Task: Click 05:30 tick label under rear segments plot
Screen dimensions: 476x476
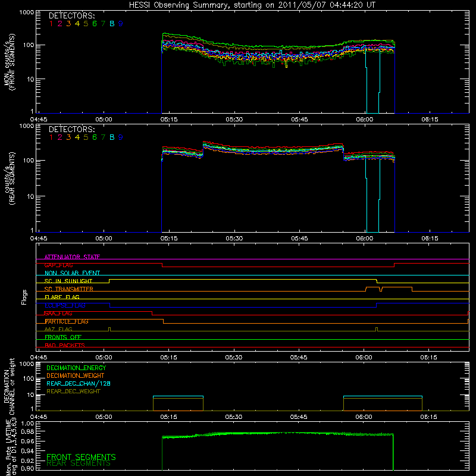Action: click(234, 239)
